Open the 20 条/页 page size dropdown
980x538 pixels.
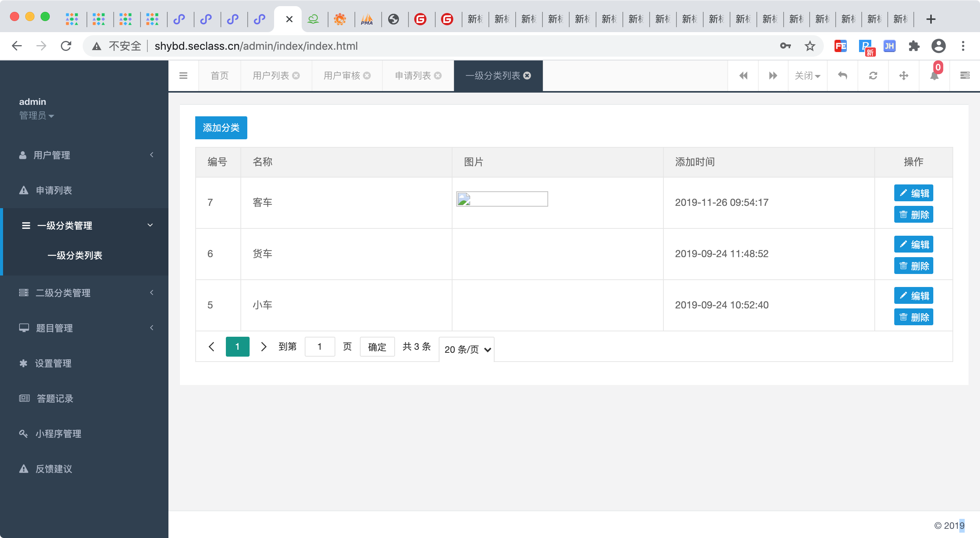point(467,349)
